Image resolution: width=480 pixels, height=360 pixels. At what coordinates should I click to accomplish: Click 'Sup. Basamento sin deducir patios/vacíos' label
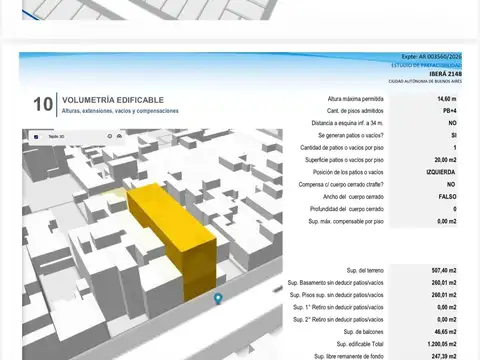tap(336, 283)
